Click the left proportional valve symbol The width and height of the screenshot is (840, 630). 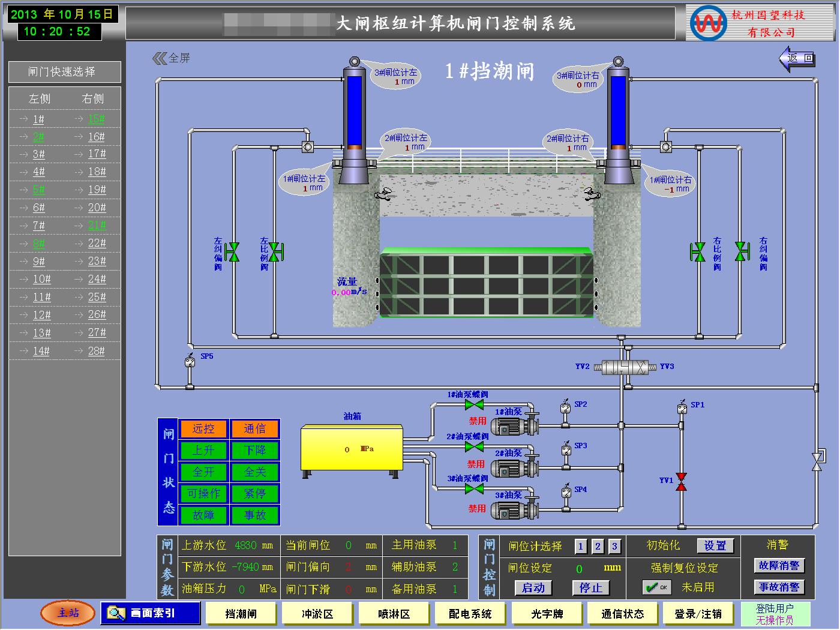[275, 252]
